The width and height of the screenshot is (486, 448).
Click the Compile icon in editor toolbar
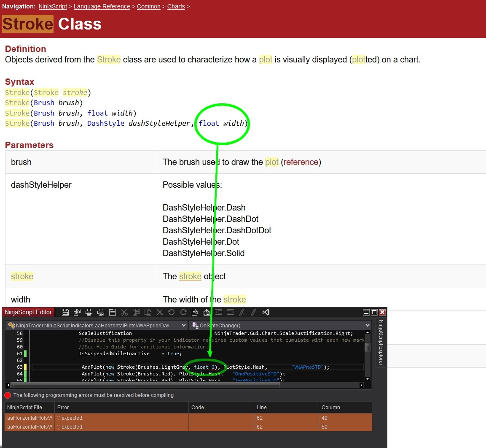coord(207,312)
